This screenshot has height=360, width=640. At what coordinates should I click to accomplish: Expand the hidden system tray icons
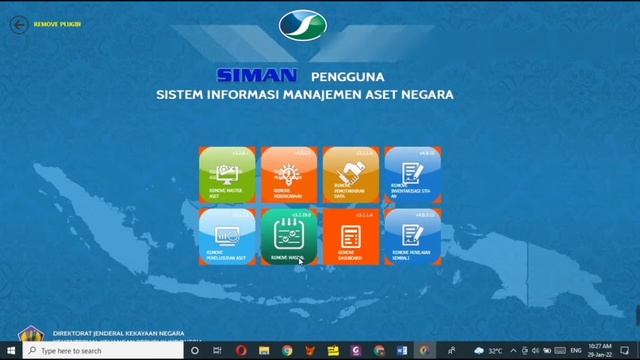513,351
